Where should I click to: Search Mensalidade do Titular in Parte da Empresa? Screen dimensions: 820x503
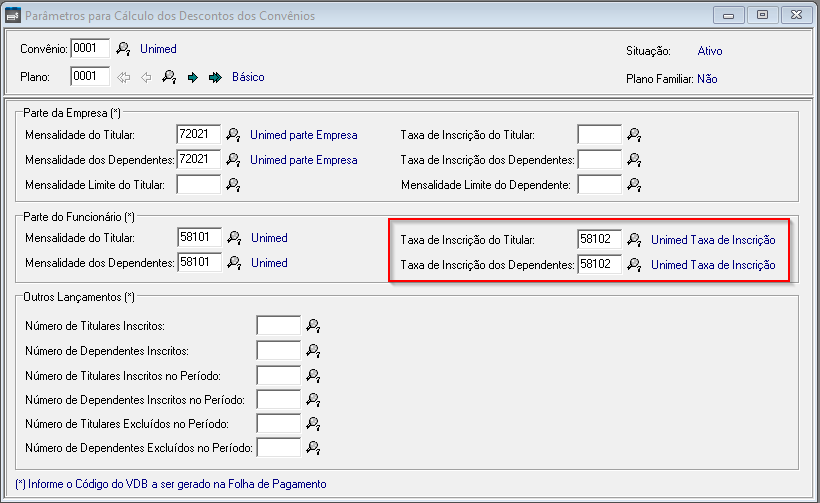pos(233,134)
